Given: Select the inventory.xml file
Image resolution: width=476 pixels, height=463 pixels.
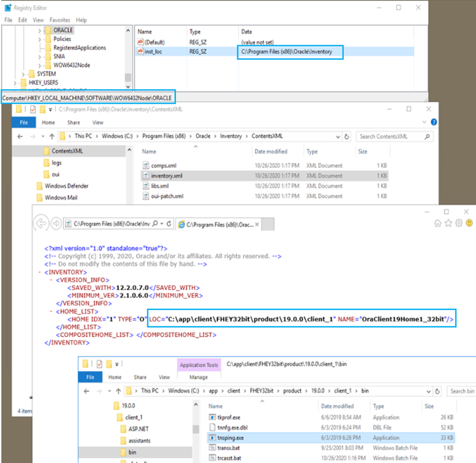Looking at the screenshot, I should tap(167, 176).
